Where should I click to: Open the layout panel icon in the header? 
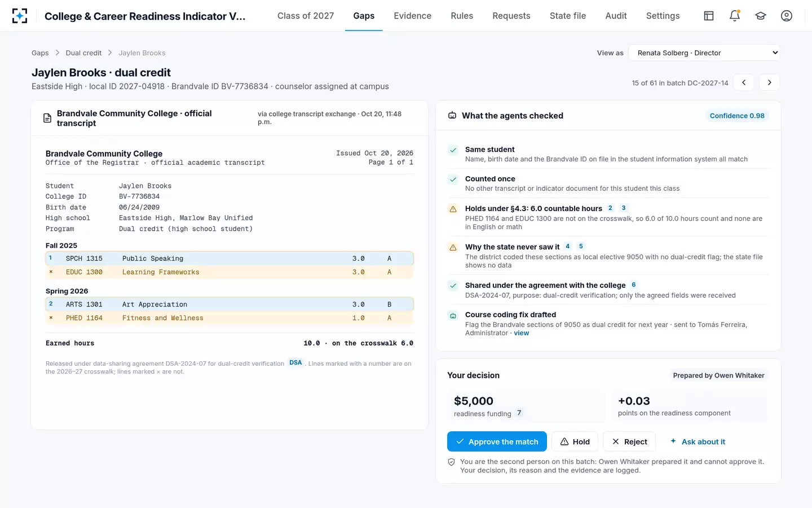pos(709,16)
